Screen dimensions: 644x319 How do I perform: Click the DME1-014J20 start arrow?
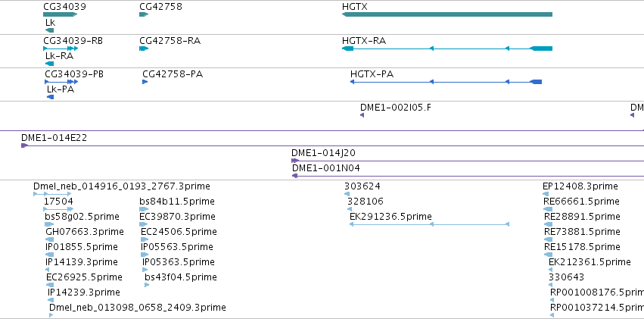click(x=294, y=161)
